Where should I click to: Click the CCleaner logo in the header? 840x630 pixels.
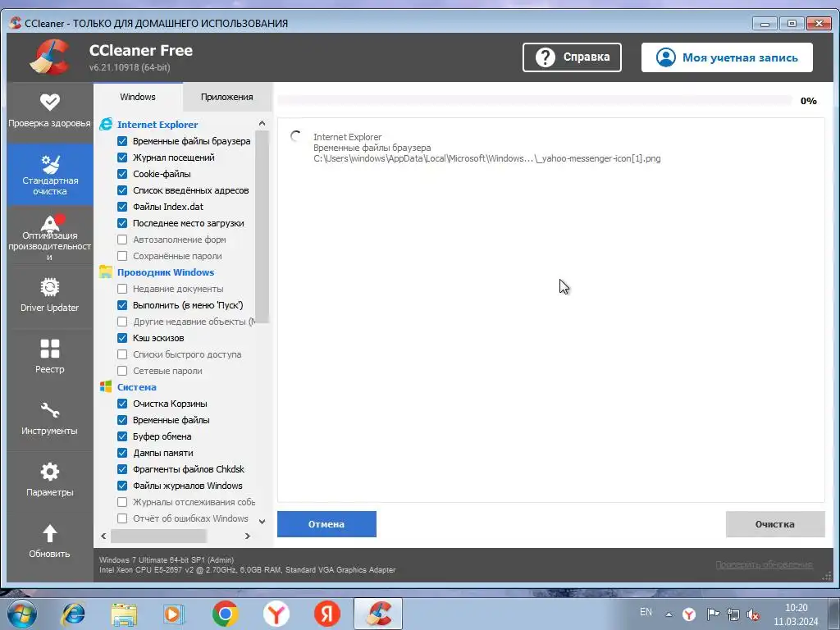(x=49, y=57)
